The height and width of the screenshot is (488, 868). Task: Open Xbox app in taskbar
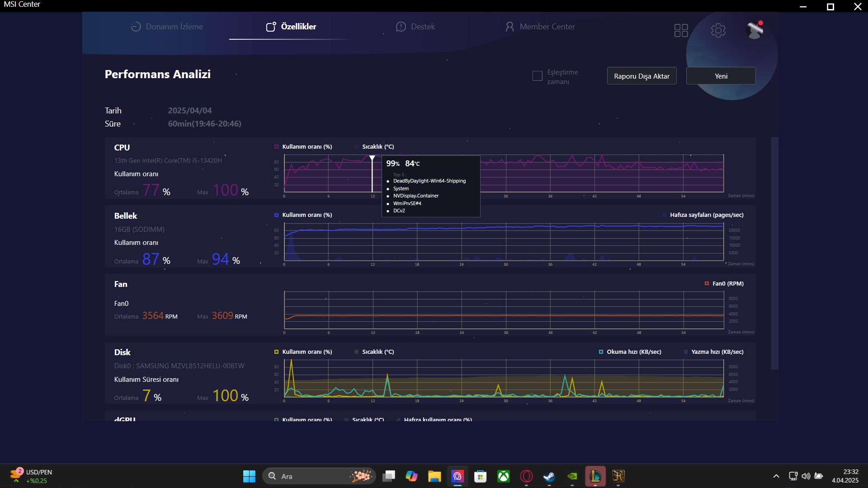point(503,476)
